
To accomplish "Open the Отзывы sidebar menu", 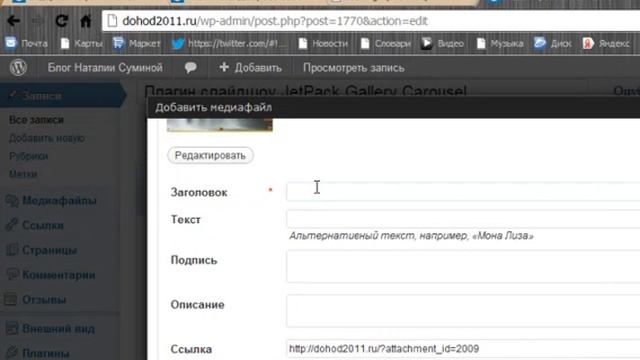I will 36,300.
